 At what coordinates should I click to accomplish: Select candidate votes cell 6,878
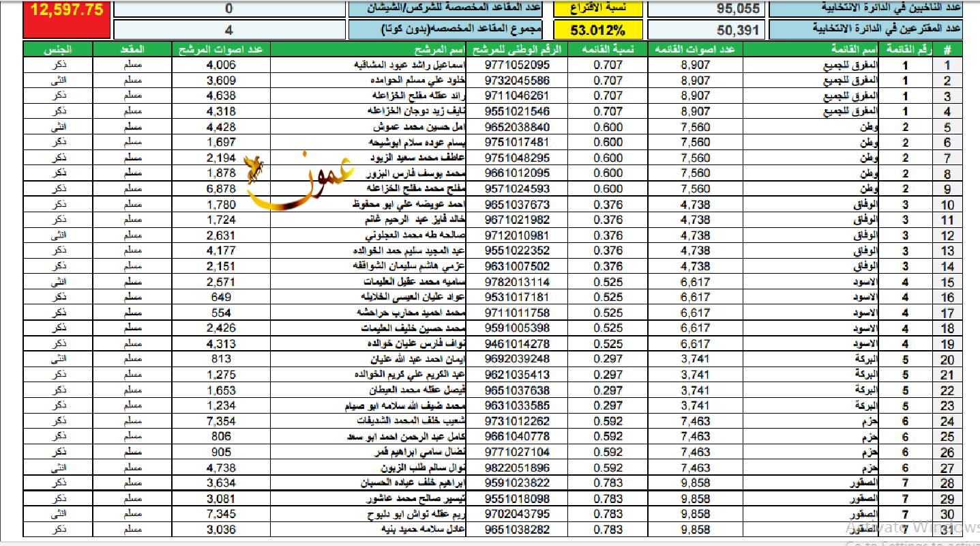point(220,188)
